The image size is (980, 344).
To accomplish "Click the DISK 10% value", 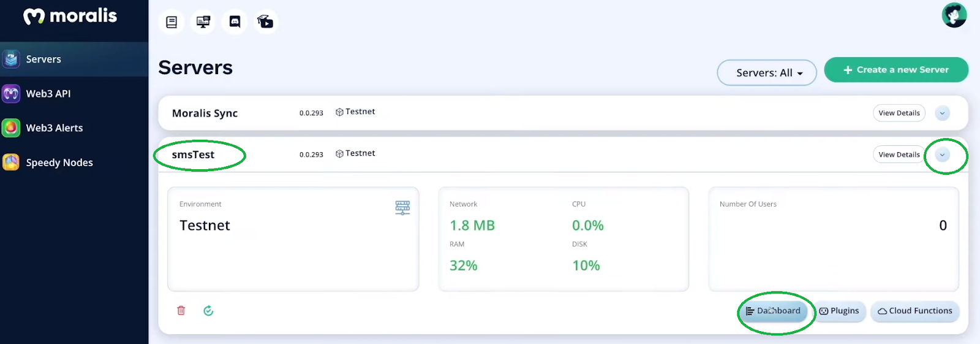I will coord(586,266).
